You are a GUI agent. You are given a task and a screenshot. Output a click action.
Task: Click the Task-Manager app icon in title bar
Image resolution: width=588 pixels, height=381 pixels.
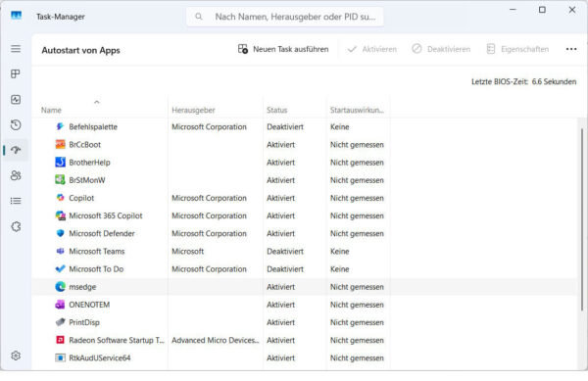click(16, 16)
